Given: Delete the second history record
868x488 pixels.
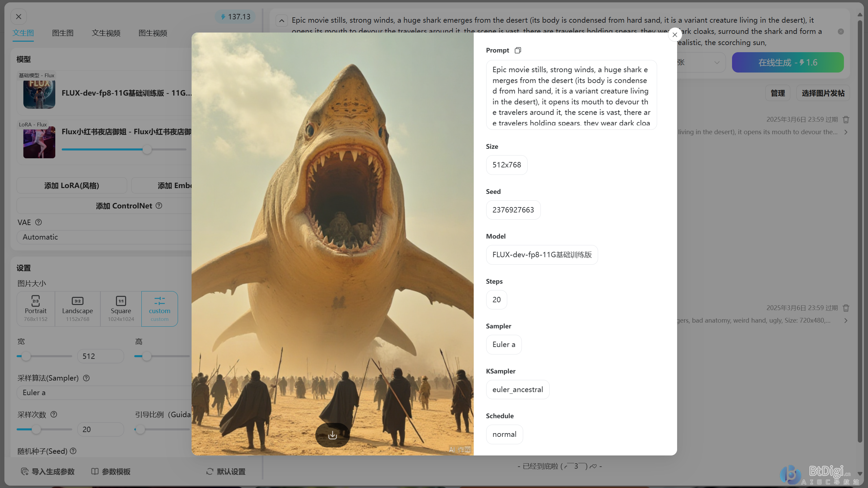Looking at the screenshot, I should [x=846, y=308].
